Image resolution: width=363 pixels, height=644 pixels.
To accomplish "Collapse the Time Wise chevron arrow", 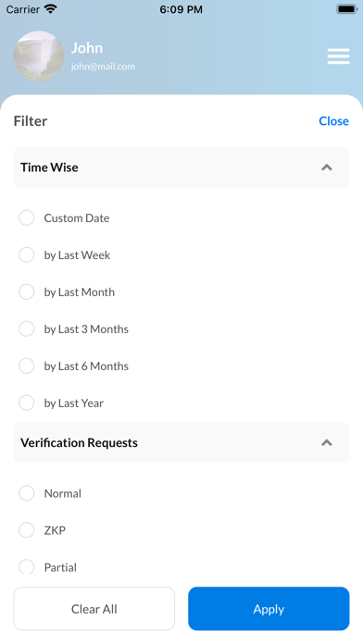I will pos(326,167).
